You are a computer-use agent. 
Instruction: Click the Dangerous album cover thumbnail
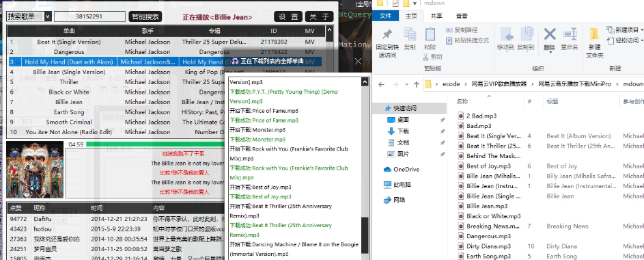pos(35,170)
